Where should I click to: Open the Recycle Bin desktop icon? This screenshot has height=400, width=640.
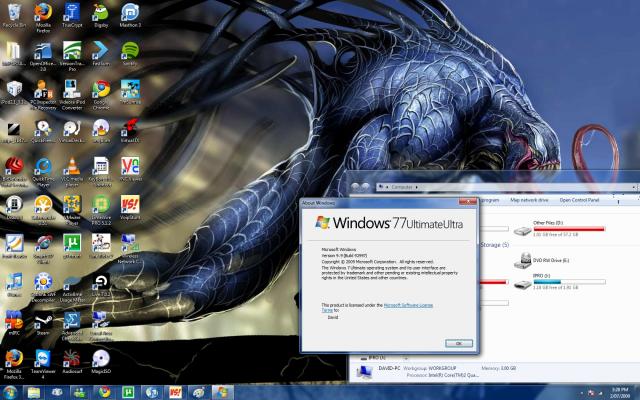pyautogui.click(x=14, y=15)
